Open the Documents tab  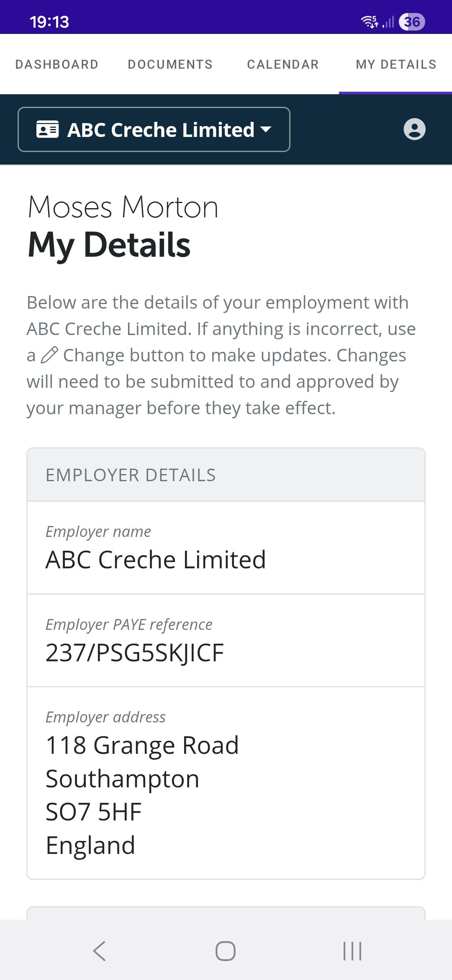[170, 64]
